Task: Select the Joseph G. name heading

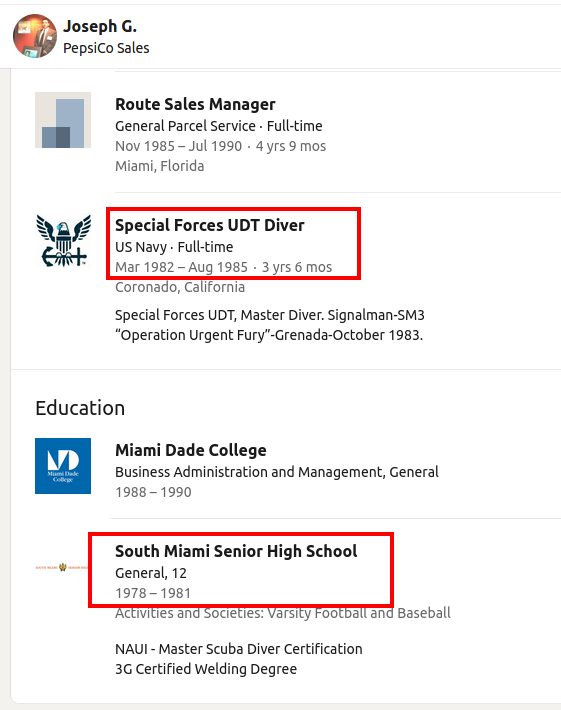Action: (x=100, y=26)
